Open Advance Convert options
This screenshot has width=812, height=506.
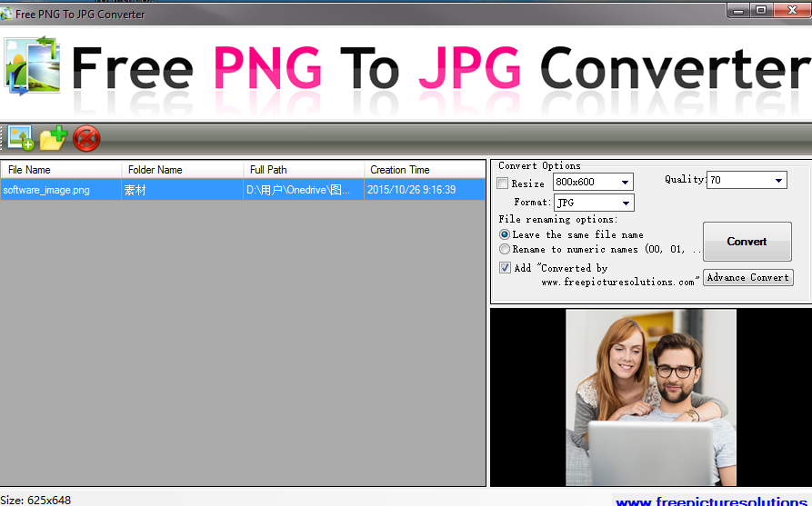(748, 278)
